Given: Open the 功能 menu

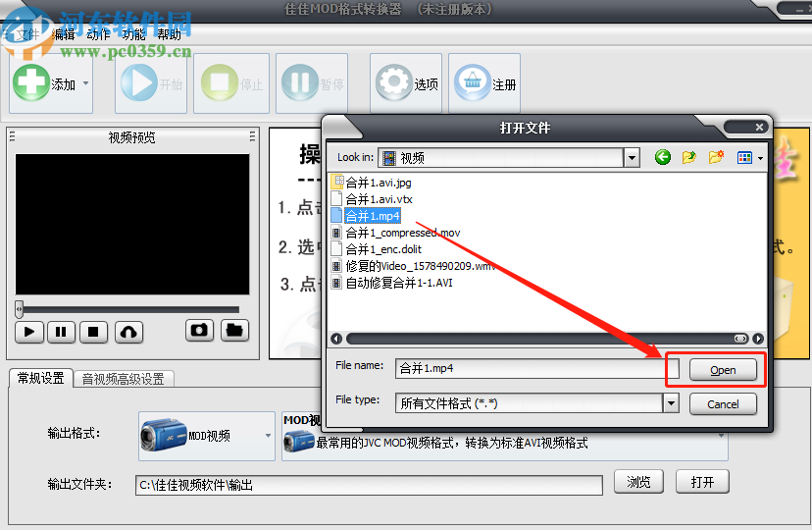Looking at the screenshot, I should click(133, 34).
